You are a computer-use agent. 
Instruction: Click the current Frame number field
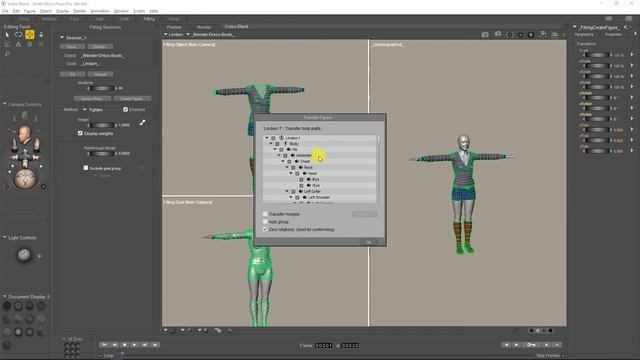[323, 346]
